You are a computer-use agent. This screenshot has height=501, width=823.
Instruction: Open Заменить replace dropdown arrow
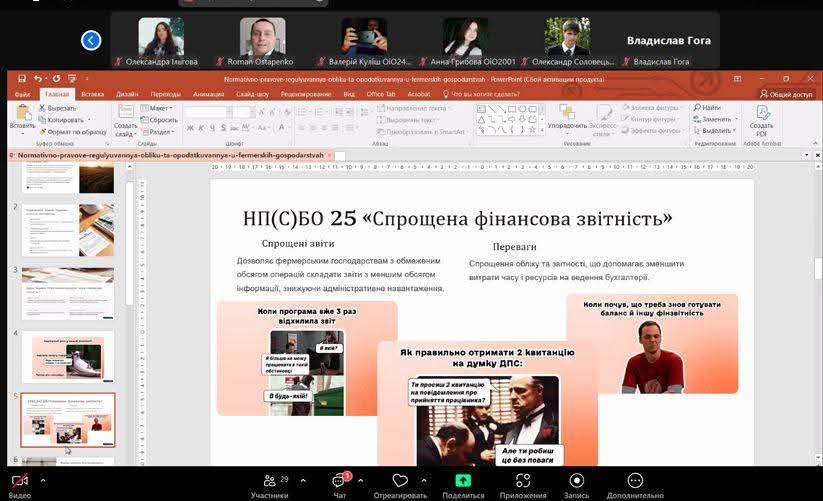736,119
